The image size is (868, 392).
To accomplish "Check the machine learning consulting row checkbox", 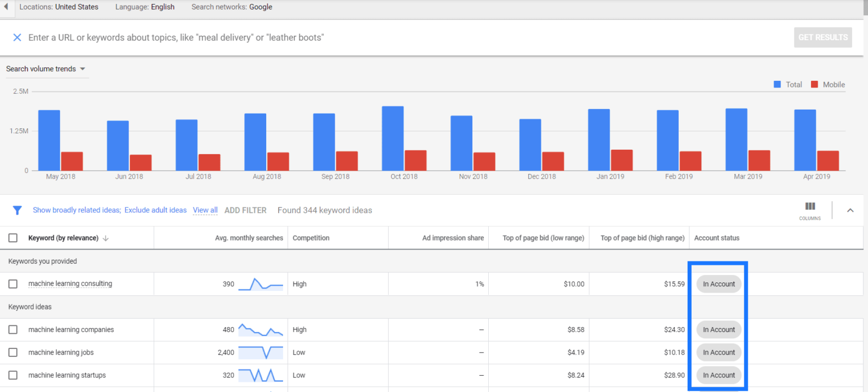I will 12,284.
